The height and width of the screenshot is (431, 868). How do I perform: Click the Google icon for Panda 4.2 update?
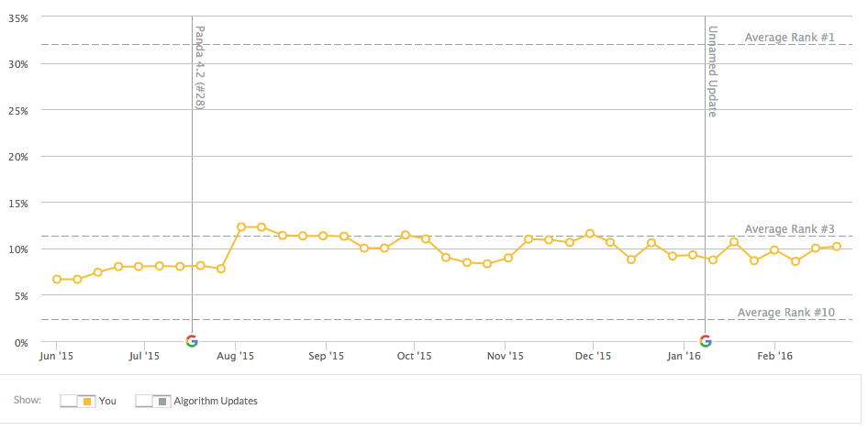point(192,341)
